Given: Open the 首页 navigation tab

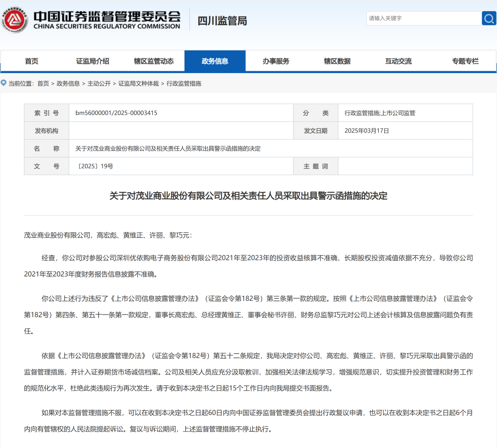Looking at the screenshot, I should [x=31, y=61].
